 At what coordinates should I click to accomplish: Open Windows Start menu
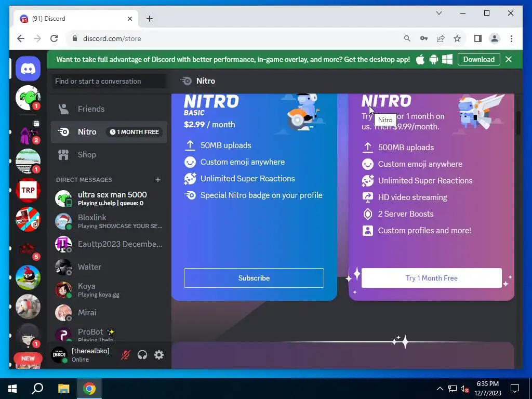tap(12, 389)
